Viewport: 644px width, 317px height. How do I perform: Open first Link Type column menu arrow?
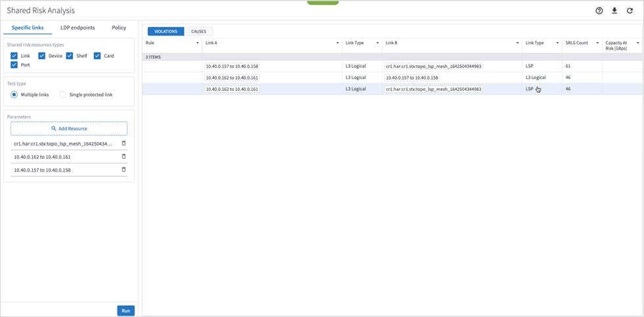click(x=378, y=43)
